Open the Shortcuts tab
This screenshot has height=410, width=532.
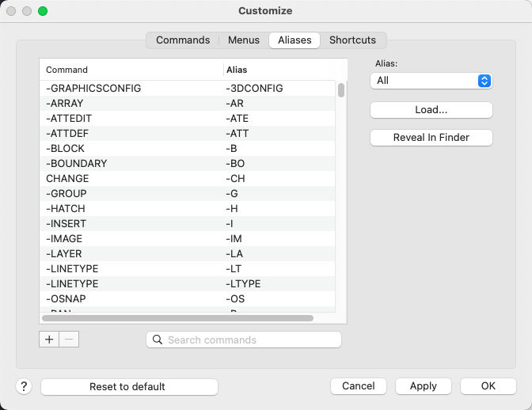coord(352,40)
